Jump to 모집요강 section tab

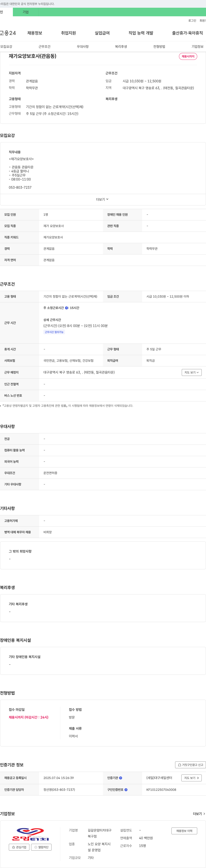(x=6, y=47)
